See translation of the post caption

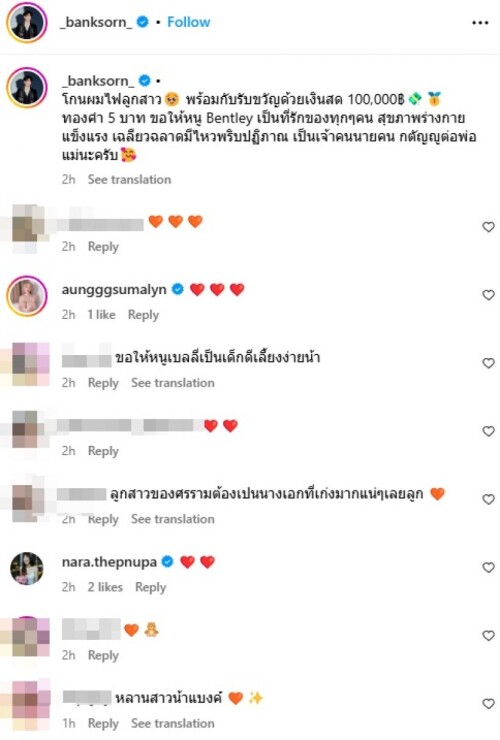pyautogui.click(x=129, y=179)
